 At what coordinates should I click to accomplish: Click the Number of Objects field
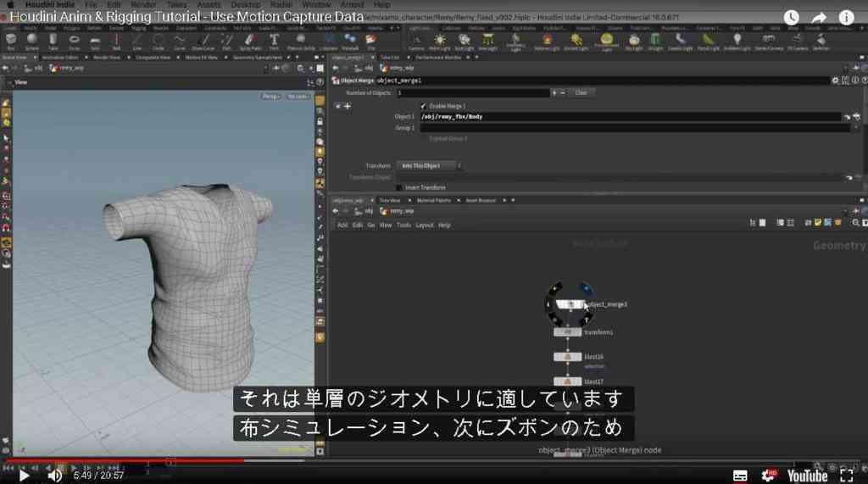point(473,93)
